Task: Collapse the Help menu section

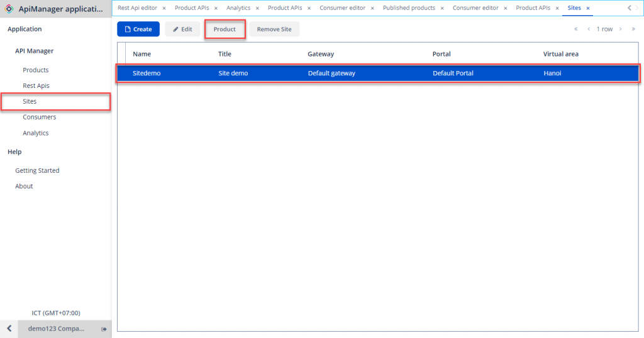Action: pyautogui.click(x=14, y=151)
